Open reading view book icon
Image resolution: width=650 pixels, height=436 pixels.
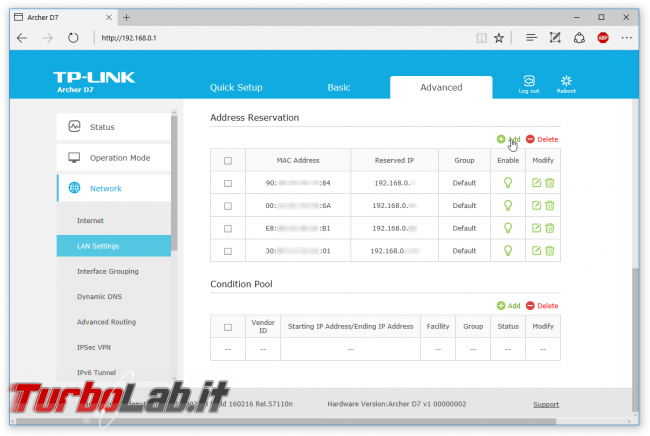click(481, 38)
